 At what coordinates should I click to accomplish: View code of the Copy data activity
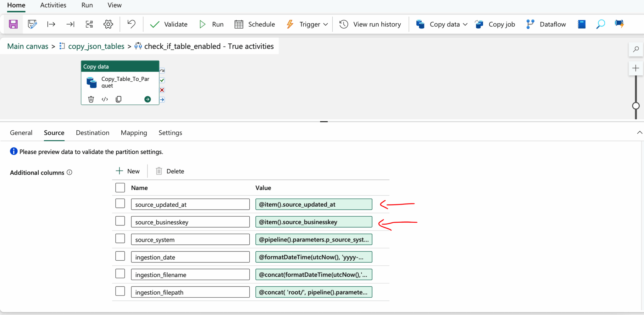pos(105,99)
